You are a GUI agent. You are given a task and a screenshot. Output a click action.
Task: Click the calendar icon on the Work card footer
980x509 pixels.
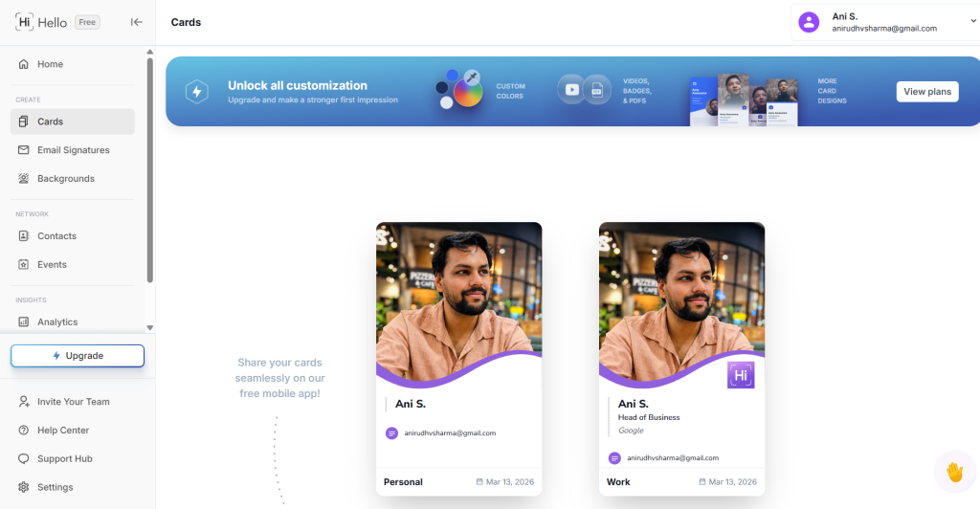[x=702, y=482]
